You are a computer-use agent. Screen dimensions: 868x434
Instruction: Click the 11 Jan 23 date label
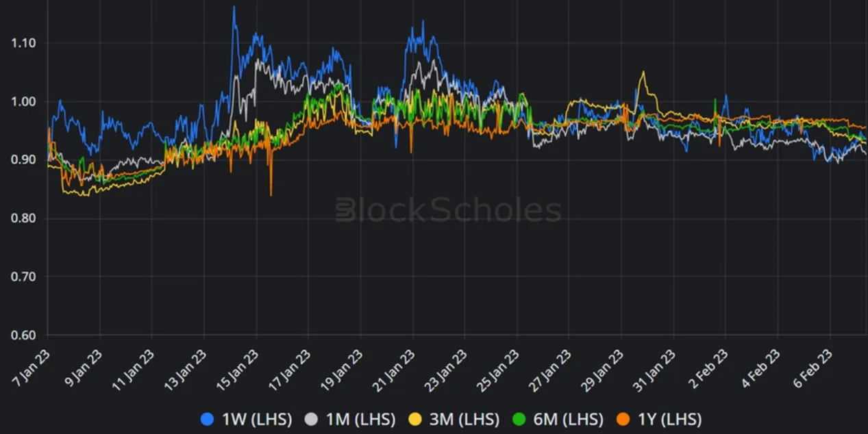pos(134,371)
